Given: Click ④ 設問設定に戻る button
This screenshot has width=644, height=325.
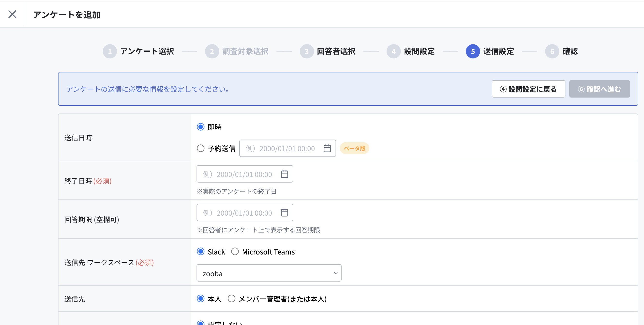Looking at the screenshot, I should [x=528, y=89].
